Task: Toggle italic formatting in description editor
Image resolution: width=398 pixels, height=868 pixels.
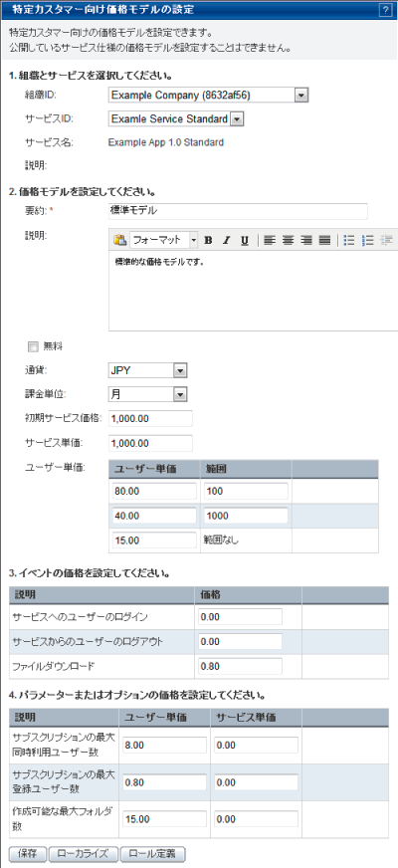Action: point(226,240)
